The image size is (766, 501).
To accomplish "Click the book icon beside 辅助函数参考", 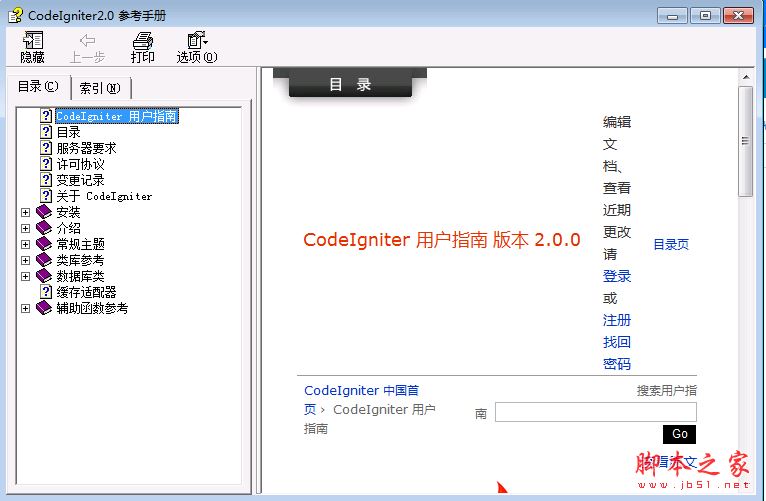I will pyautogui.click(x=44, y=308).
